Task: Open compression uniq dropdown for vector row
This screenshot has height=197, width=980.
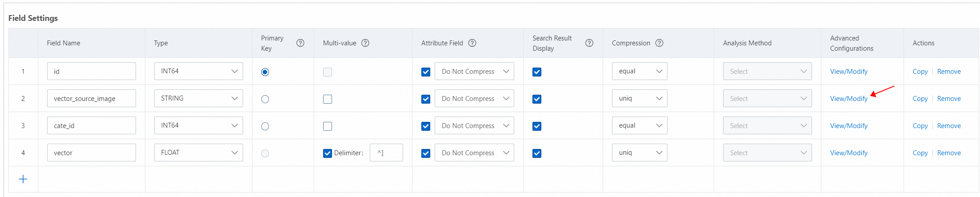Action: (x=639, y=153)
